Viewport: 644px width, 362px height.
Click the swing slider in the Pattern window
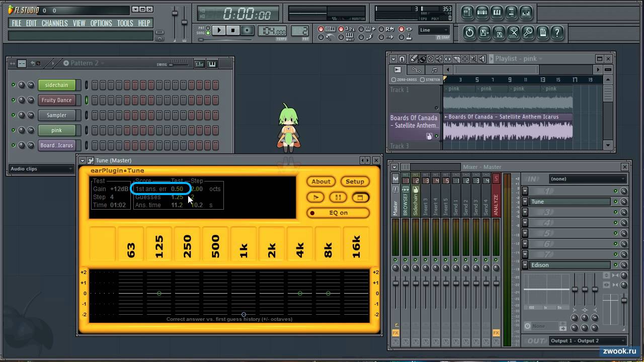pyautogui.click(x=179, y=64)
